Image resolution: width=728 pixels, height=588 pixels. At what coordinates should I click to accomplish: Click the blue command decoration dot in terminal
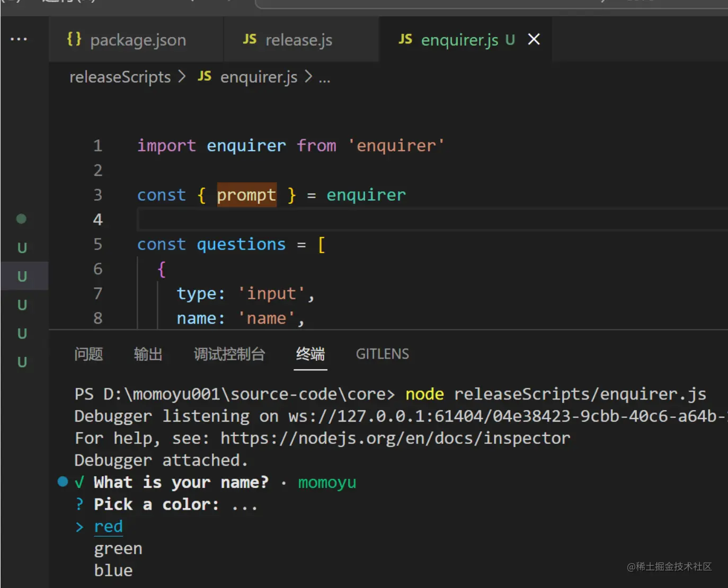click(x=63, y=482)
